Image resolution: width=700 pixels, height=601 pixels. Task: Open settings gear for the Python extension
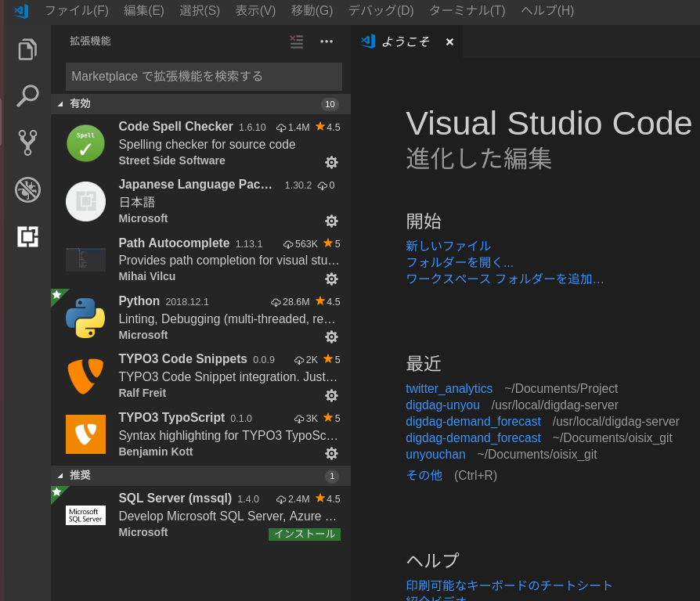[x=331, y=336]
